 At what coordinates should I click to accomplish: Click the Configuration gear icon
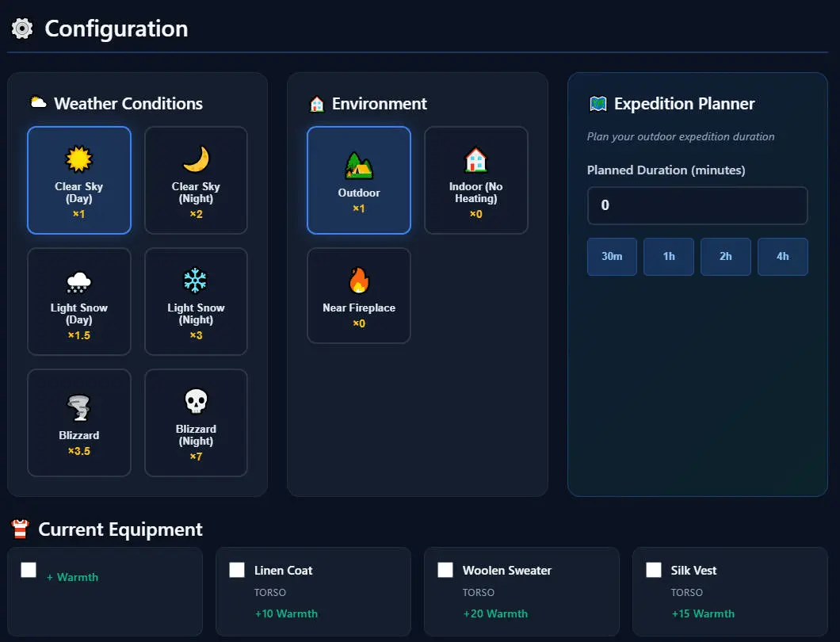coord(21,29)
